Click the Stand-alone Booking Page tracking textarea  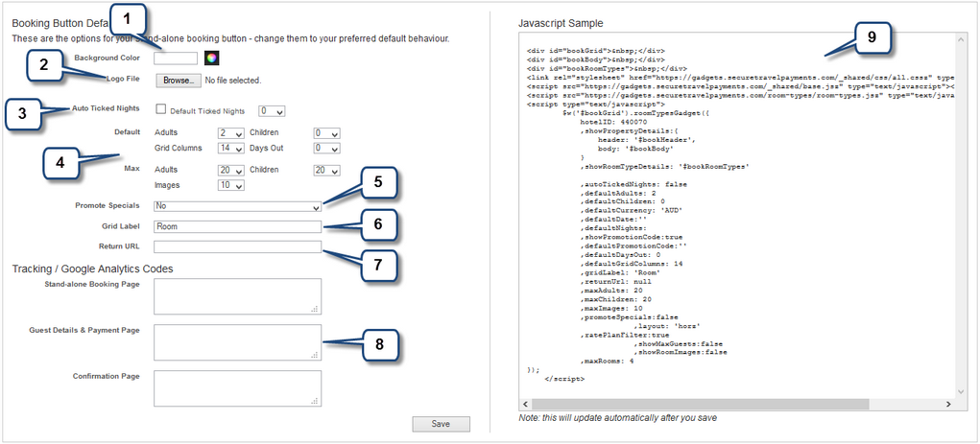237,296
